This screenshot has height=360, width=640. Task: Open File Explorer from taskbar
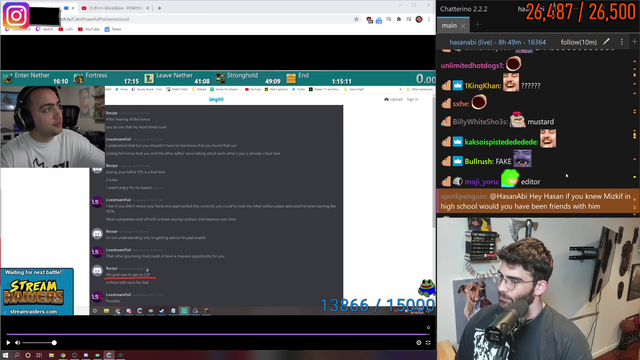tap(51, 355)
